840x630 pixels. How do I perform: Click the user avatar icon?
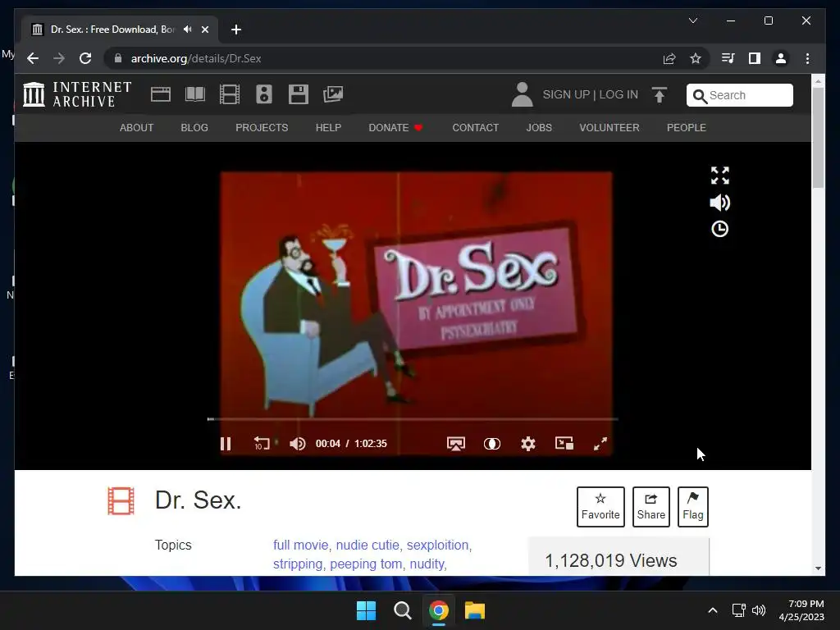tap(523, 94)
